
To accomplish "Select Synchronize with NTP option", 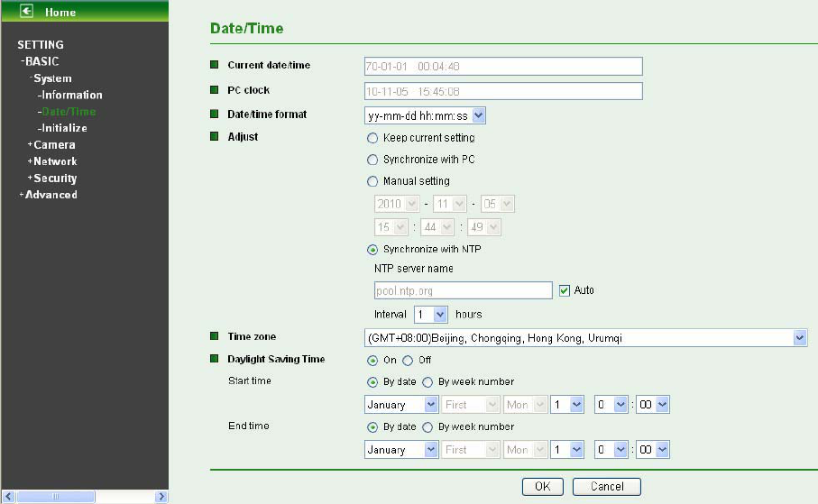I will (x=372, y=250).
